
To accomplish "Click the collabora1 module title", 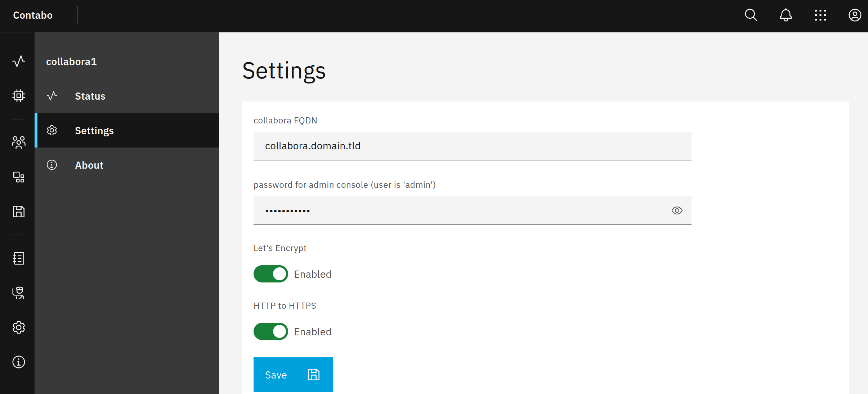I will point(71,62).
